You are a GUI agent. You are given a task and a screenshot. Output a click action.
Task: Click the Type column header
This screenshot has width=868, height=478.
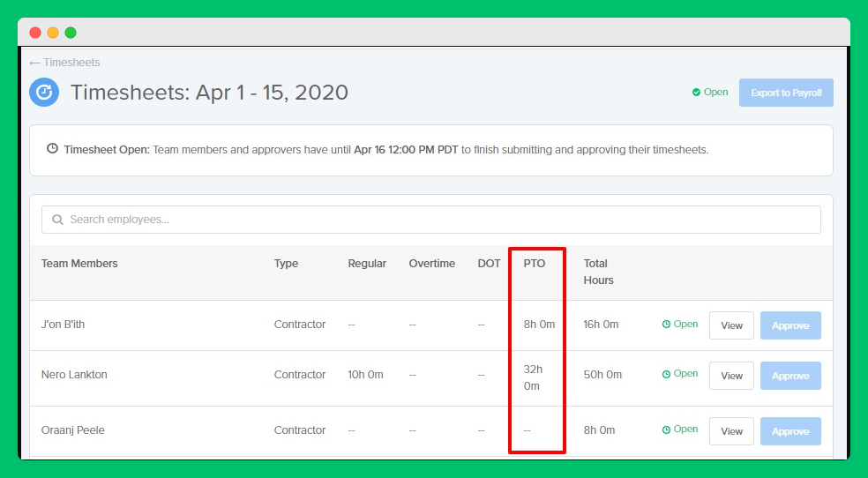tap(286, 264)
